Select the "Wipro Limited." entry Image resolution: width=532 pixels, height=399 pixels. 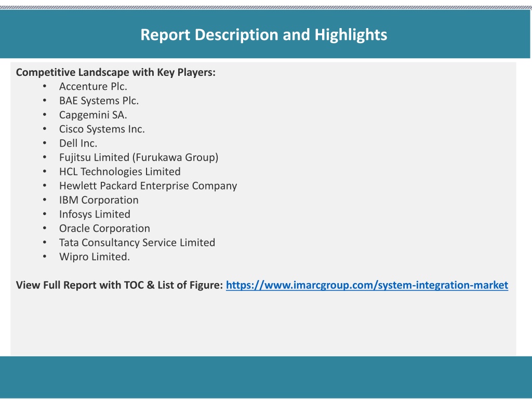[95, 257]
